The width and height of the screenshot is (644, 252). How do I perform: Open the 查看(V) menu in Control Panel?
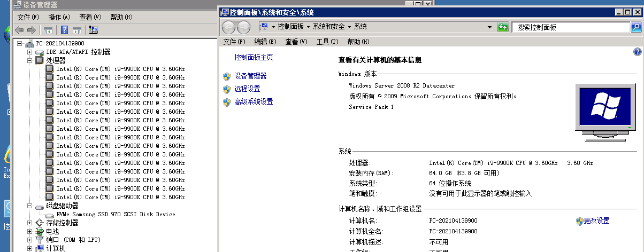click(296, 42)
